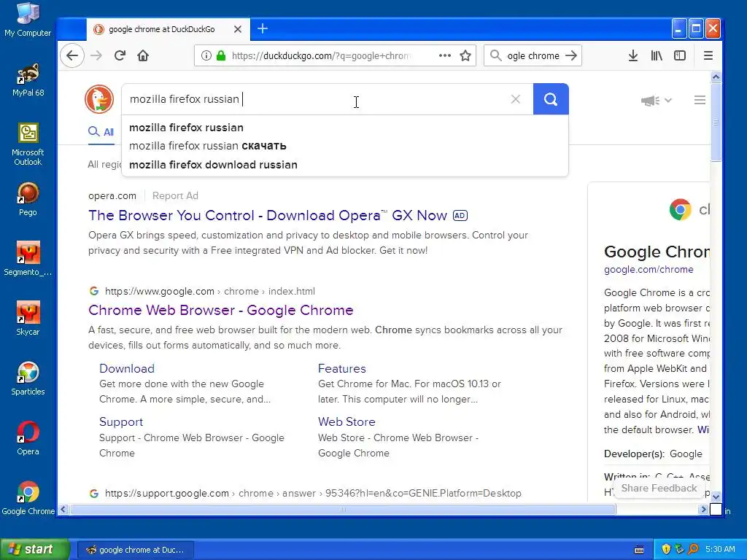Open support.google.com result URL
This screenshot has width=747, height=560.
tap(313, 494)
